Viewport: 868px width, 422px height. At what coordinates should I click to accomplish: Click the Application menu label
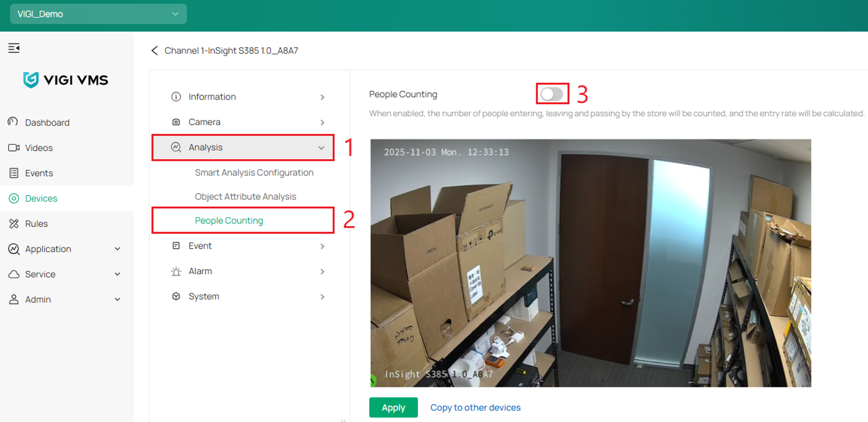(48, 249)
